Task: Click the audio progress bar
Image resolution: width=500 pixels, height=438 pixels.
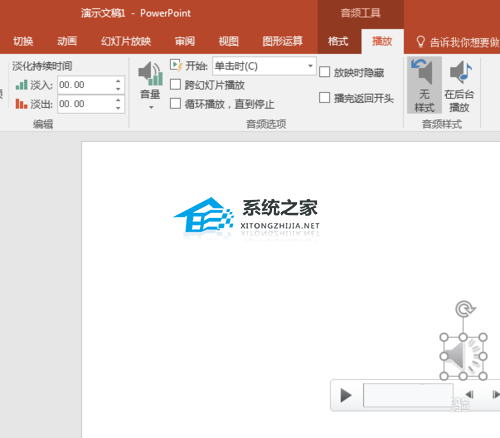Action: coord(408,395)
